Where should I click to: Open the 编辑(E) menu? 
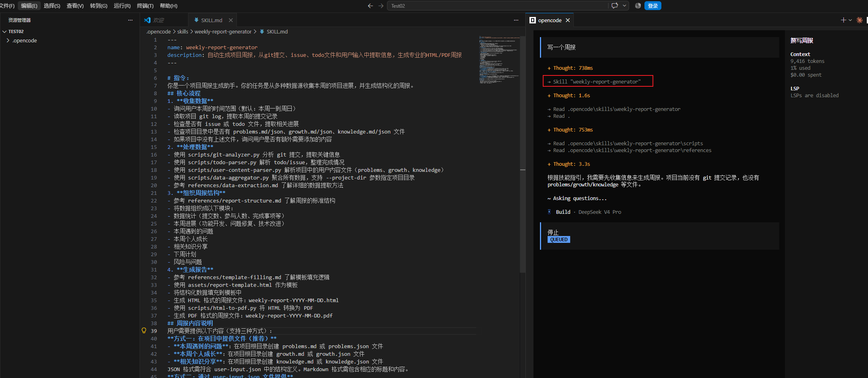[29, 6]
